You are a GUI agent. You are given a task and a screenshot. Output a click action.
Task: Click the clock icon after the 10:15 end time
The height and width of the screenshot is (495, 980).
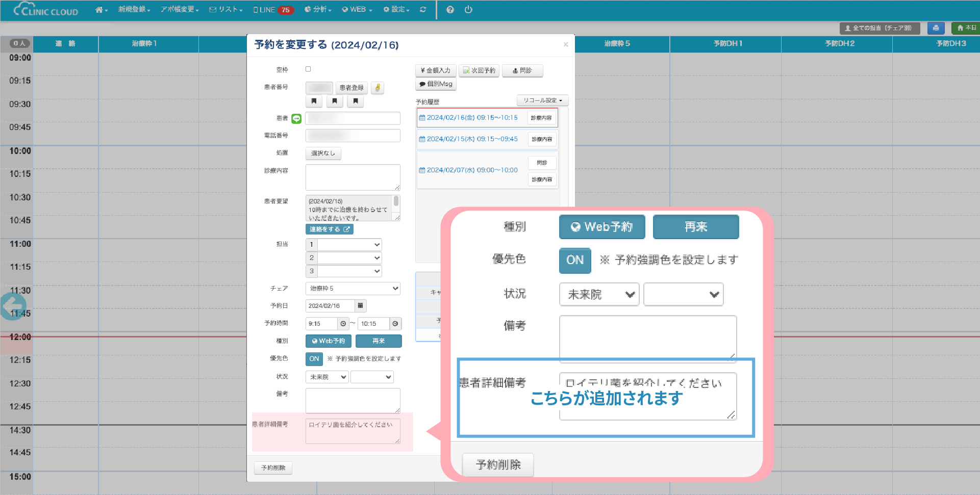(395, 324)
